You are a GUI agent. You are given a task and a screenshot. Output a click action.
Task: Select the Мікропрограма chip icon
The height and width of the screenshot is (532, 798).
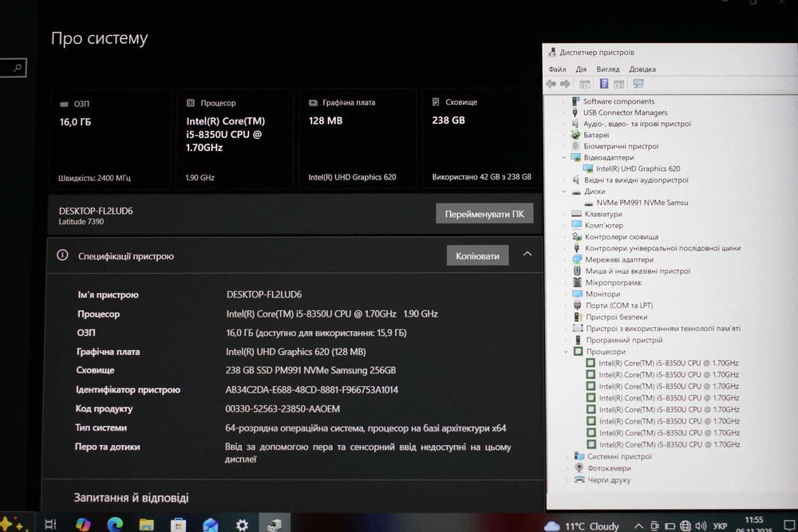point(577,282)
